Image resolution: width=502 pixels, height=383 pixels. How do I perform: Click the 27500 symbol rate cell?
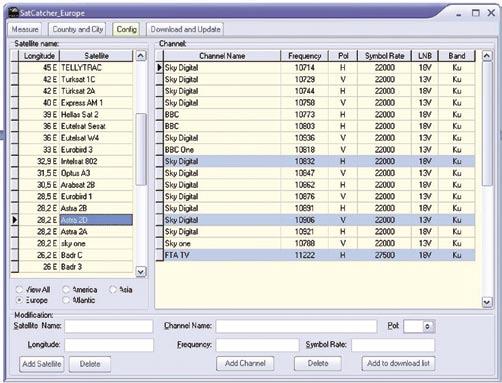[x=384, y=255]
